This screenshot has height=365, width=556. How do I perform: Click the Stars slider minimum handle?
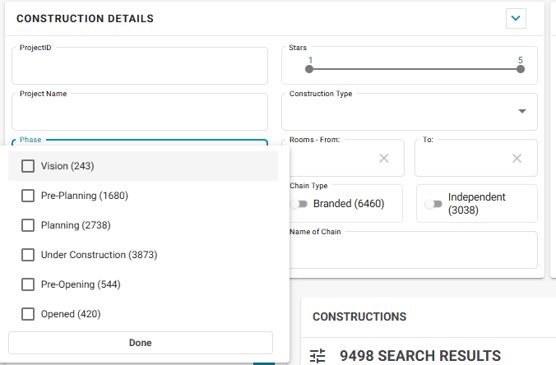click(x=309, y=69)
